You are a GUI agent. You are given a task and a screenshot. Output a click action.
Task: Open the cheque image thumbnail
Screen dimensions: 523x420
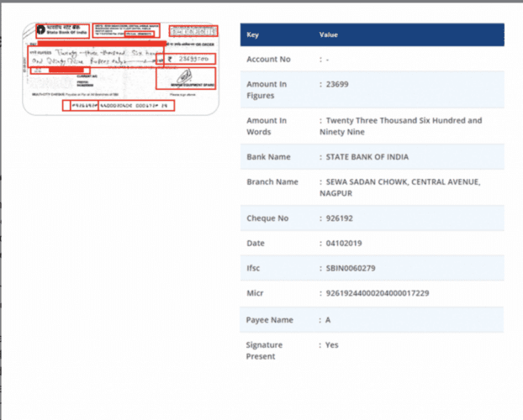tap(122, 67)
